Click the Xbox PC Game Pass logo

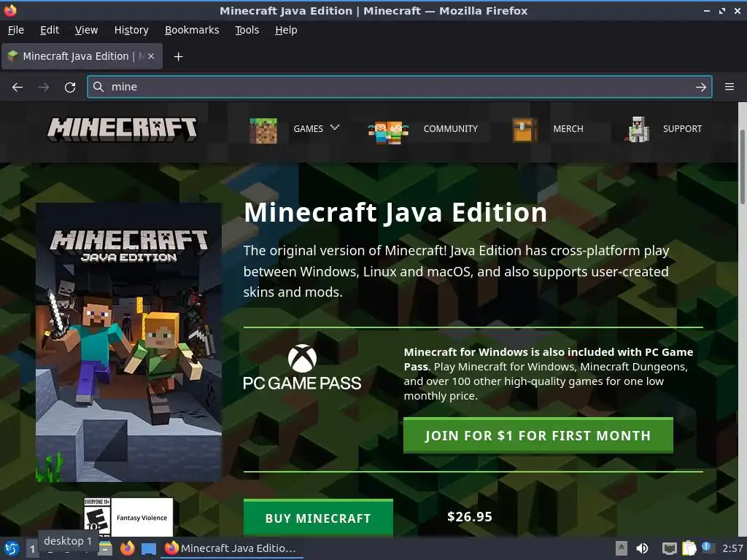click(x=302, y=367)
